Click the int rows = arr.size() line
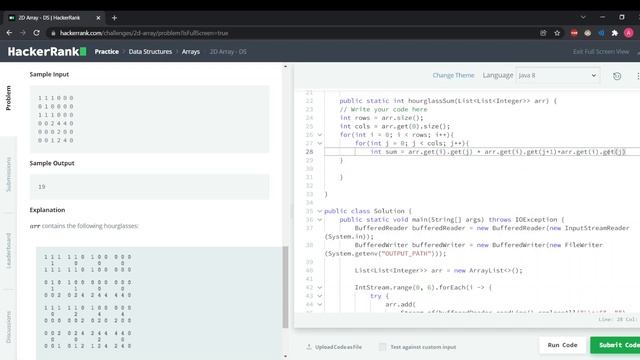The height and width of the screenshot is (360, 640). [382, 118]
